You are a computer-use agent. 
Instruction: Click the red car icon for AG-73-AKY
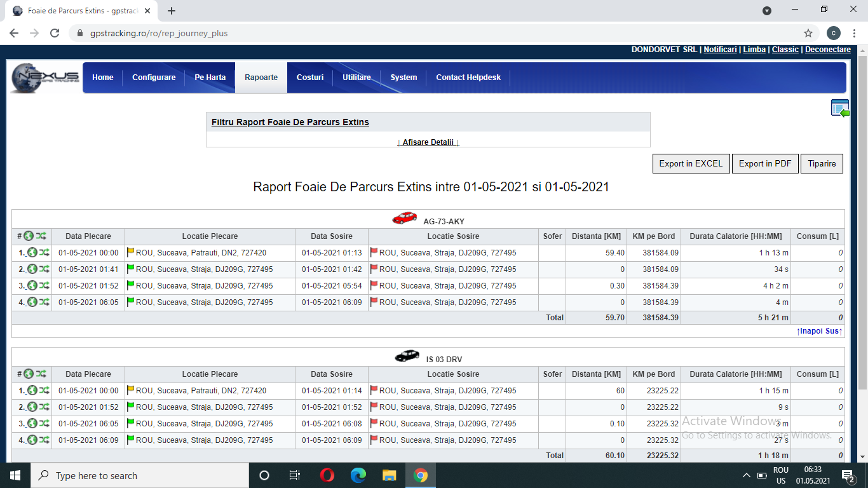click(404, 219)
